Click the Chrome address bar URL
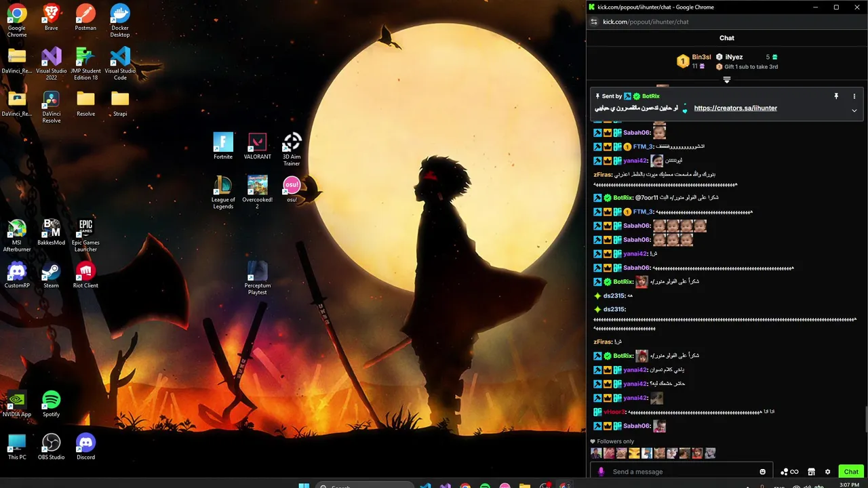 [646, 22]
